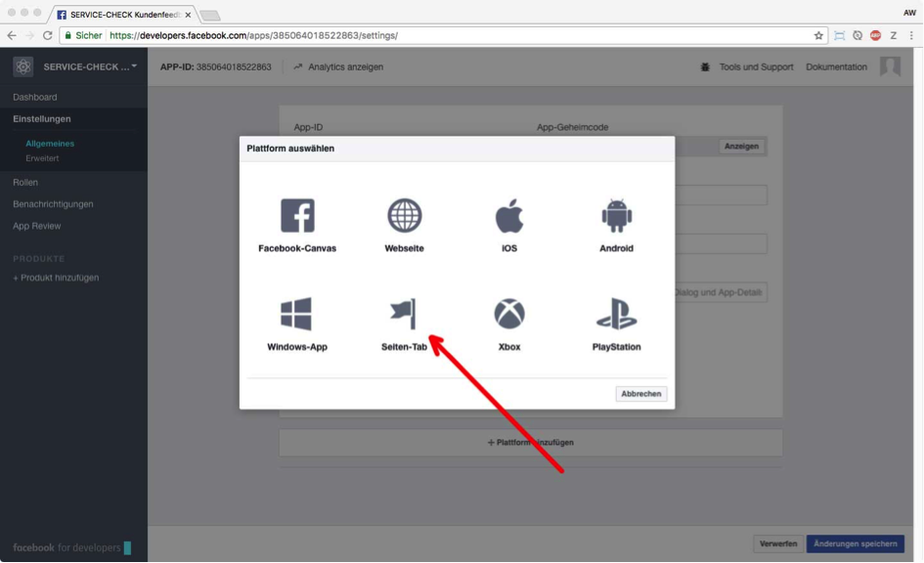Cancel the dialog with Abbrechen

click(641, 394)
